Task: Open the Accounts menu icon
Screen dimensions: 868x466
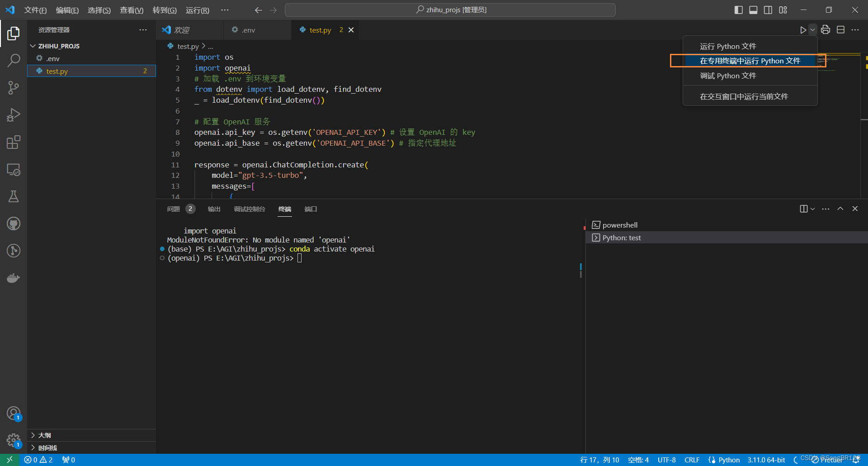Action: click(x=14, y=413)
